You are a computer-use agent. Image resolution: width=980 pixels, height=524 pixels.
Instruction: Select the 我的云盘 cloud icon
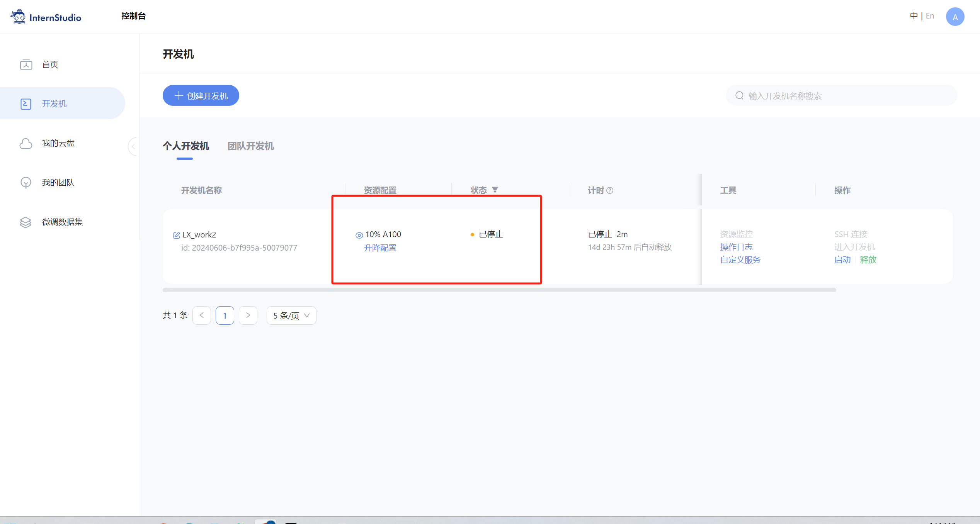26,143
